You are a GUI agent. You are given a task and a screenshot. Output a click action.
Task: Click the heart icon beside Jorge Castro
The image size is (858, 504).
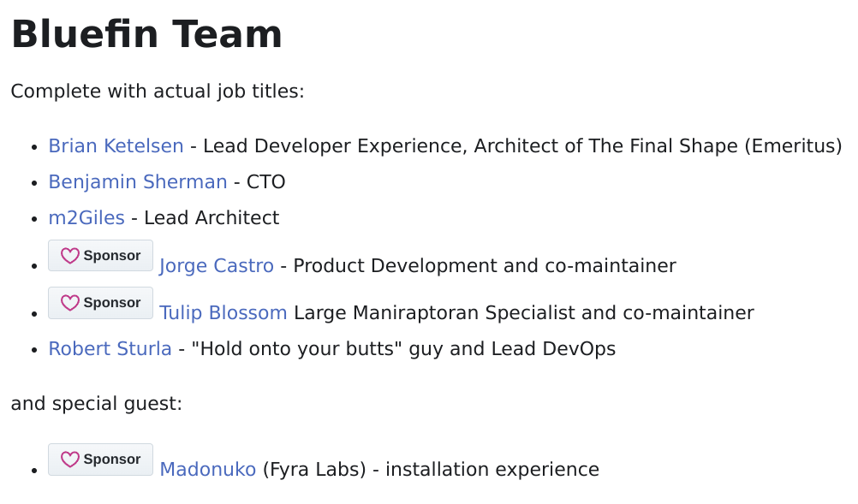(x=70, y=256)
